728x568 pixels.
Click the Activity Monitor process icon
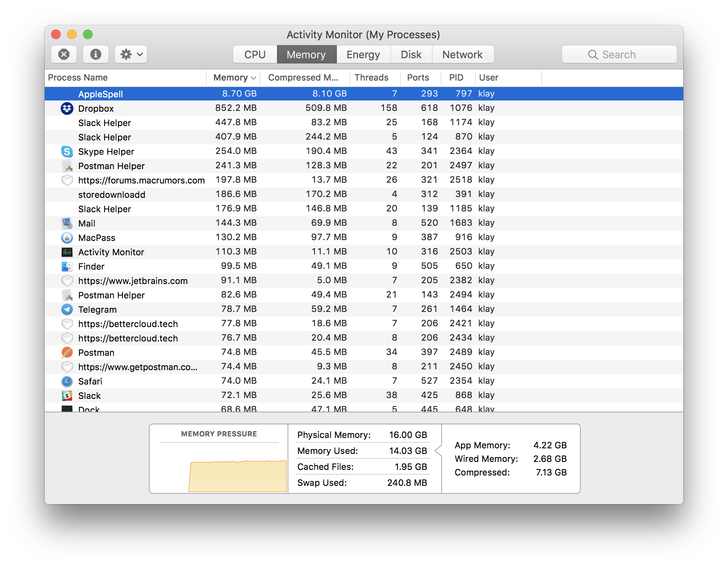pos(67,252)
